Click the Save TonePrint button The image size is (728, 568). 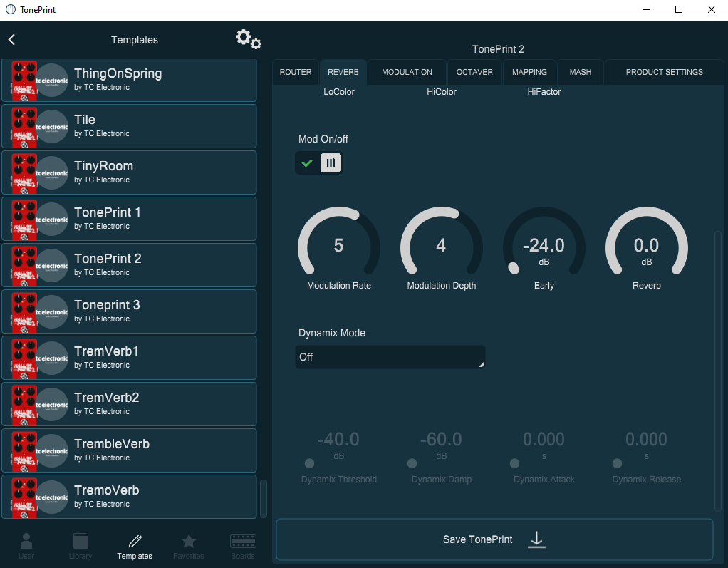click(x=494, y=539)
